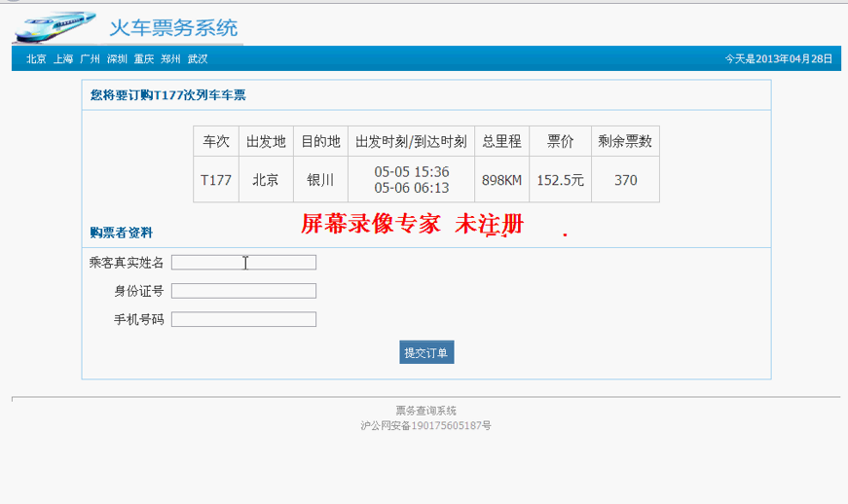Click the 出发地 column header
848x504 pixels.
point(266,141)
